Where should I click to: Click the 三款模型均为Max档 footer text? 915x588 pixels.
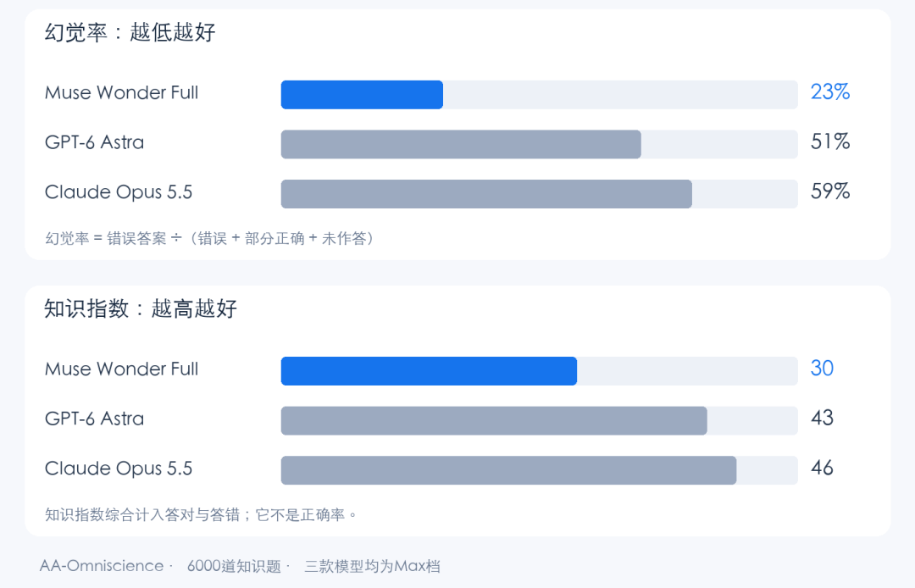(372, 566)
